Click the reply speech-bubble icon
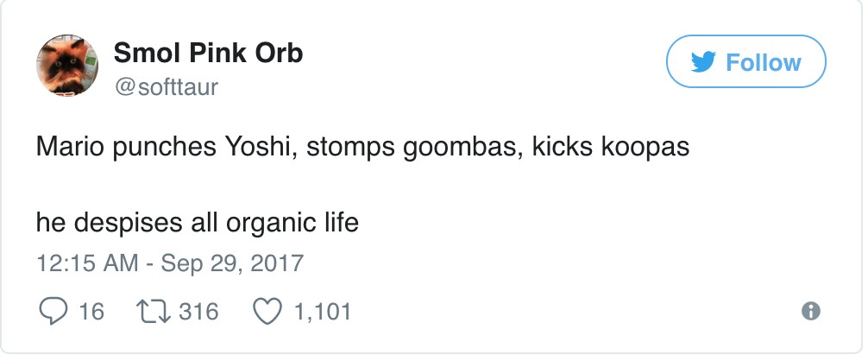The image size is (868, 361). click(55, 311)
